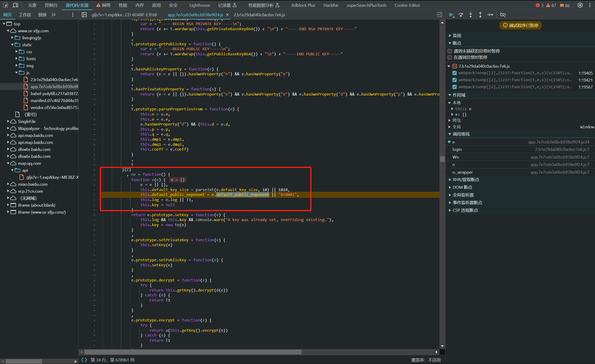Click the navigator panel horizontal scrollbar

click(24, 361)
